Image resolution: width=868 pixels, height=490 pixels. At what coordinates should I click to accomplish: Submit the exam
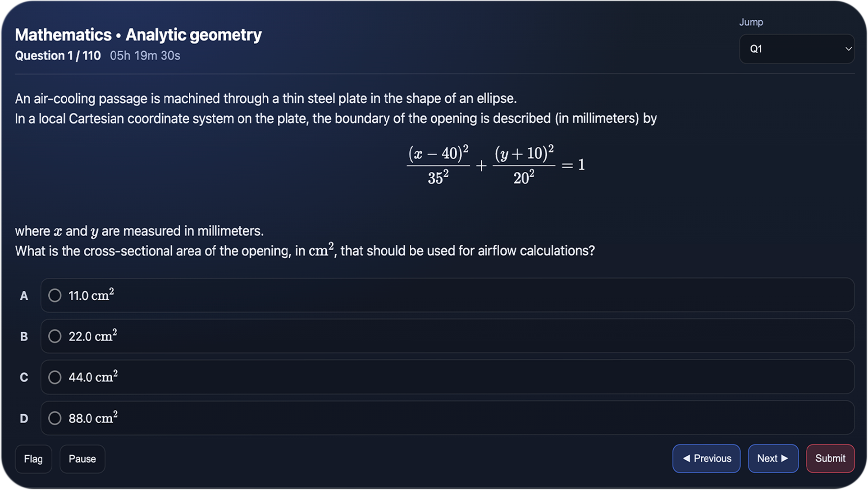point(830,458)
